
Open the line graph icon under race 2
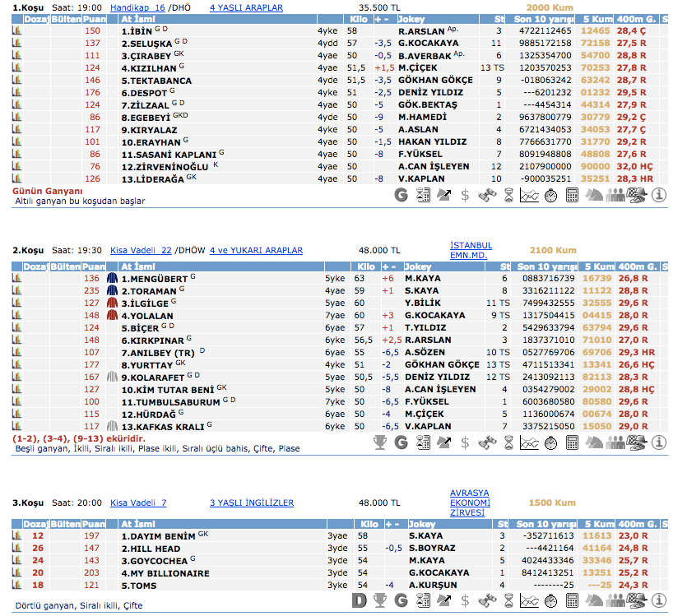[x=529, y=442]
